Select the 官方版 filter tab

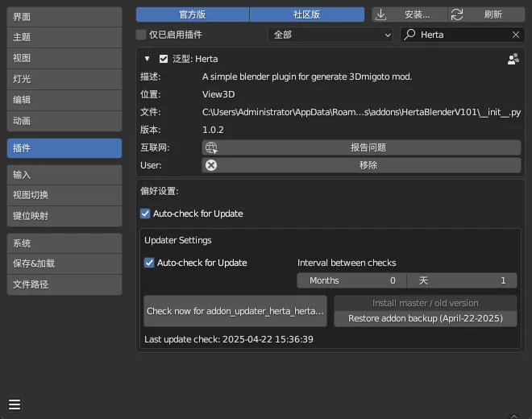click(x=193, y=15)
